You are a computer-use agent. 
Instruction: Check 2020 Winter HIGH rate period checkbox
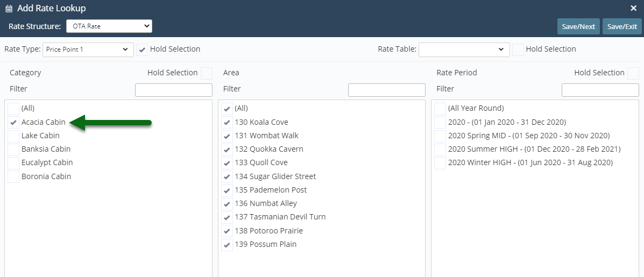tap(440, 163)
